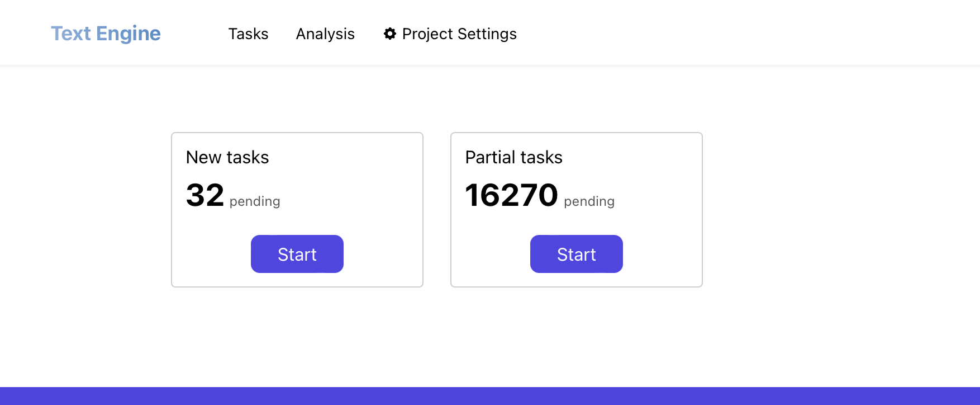980x405 pixels.
Task: Click the purple footer bar
Action: 490,396
